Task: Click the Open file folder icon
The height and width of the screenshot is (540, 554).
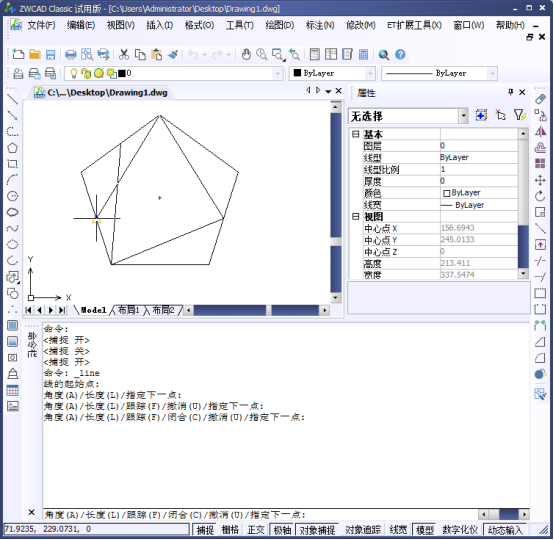Action: (x=35, y=54)
